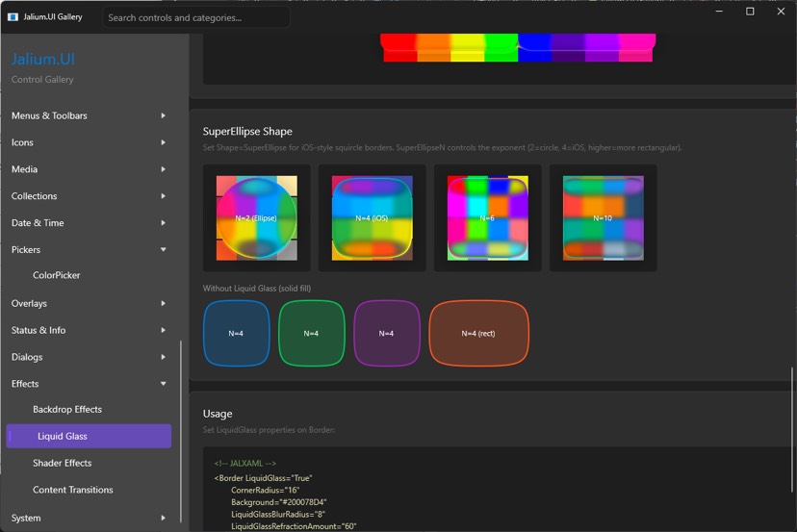This screenshot has width=797, height=532.
Task: Click the orange N=4 (rect) shape
Action: click(x=478, y=333)
